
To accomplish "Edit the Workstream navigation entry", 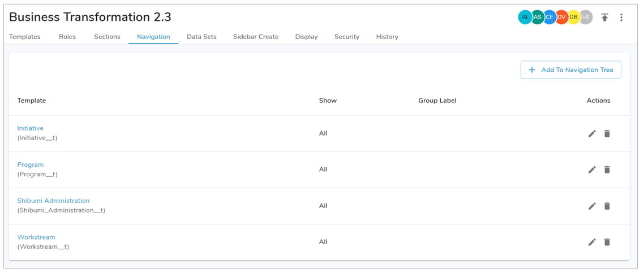I will pos(592,242).
